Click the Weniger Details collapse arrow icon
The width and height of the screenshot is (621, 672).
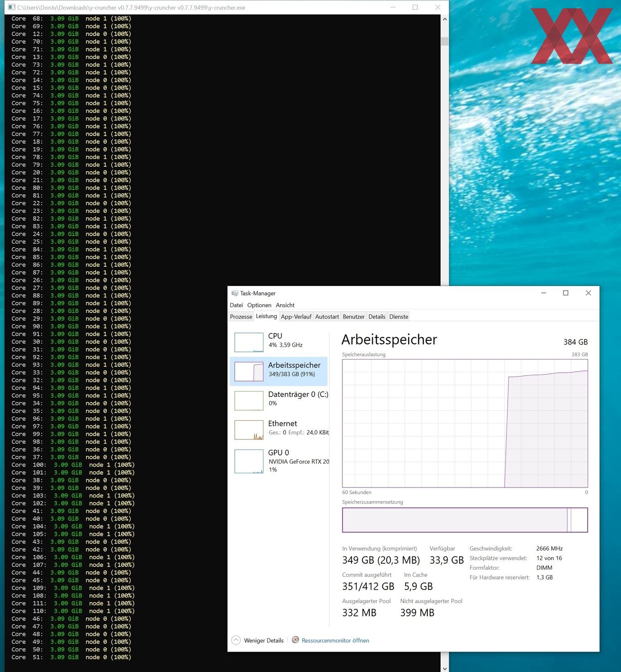pyautogui.click(x=236, y=640)
